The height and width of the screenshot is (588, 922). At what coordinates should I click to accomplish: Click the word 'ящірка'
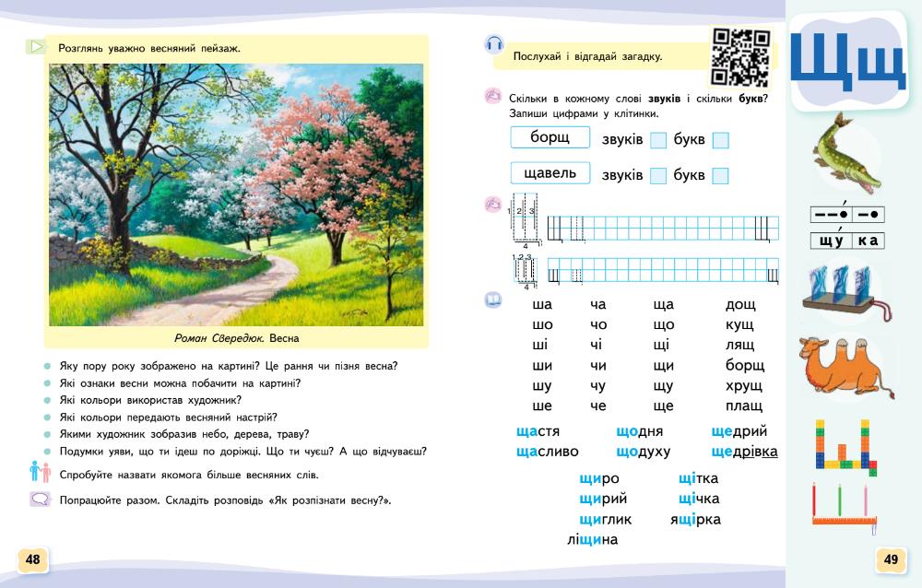[x=695, y=520]
